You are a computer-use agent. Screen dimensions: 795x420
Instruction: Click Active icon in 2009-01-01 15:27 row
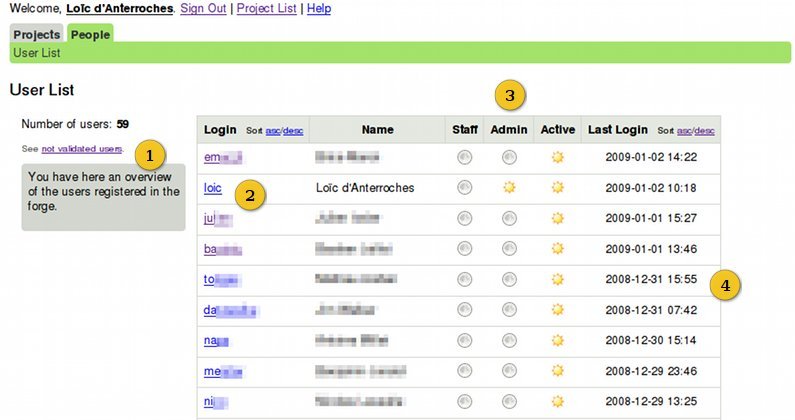(x=558, y=219)
